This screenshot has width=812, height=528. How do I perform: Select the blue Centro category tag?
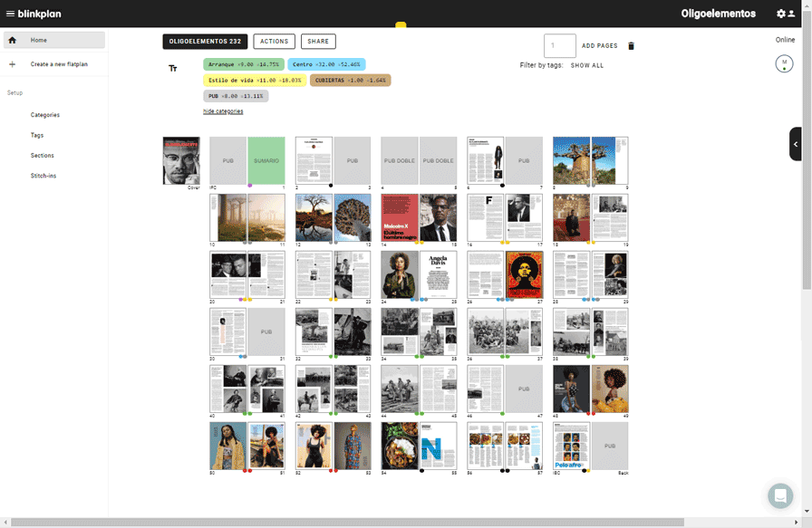point(326,64)
